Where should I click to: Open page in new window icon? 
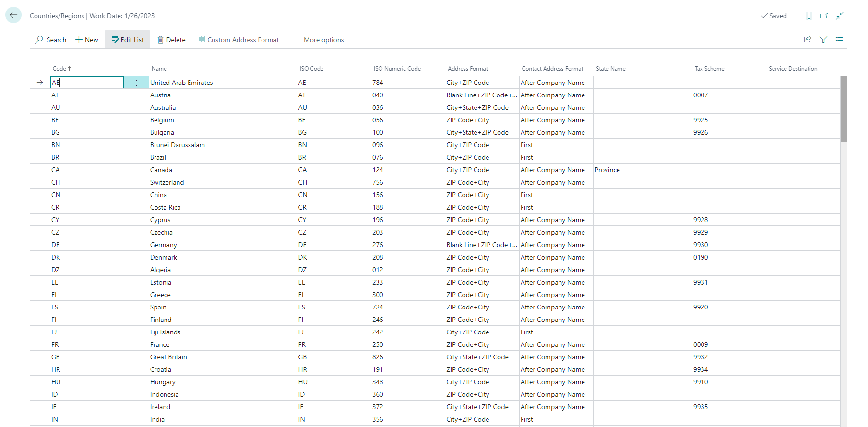coord(824,16)
